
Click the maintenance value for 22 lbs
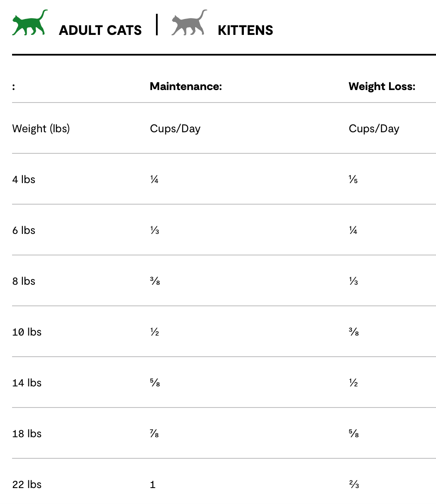tap(153, 485)
